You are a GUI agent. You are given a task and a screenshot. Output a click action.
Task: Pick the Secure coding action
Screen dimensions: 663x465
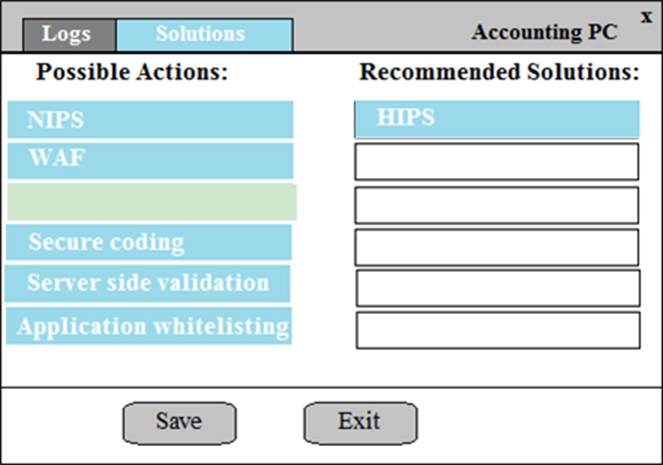150,242
